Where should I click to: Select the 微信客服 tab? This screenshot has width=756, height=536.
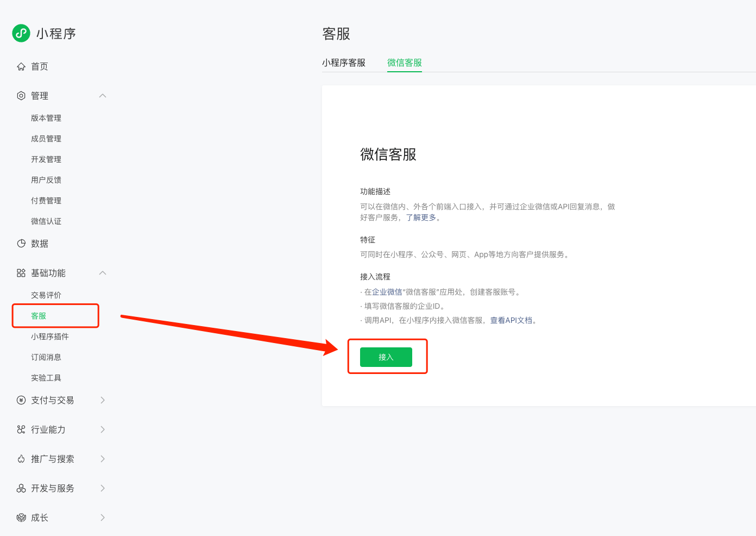pyautogui.click(x=405, y=63)
